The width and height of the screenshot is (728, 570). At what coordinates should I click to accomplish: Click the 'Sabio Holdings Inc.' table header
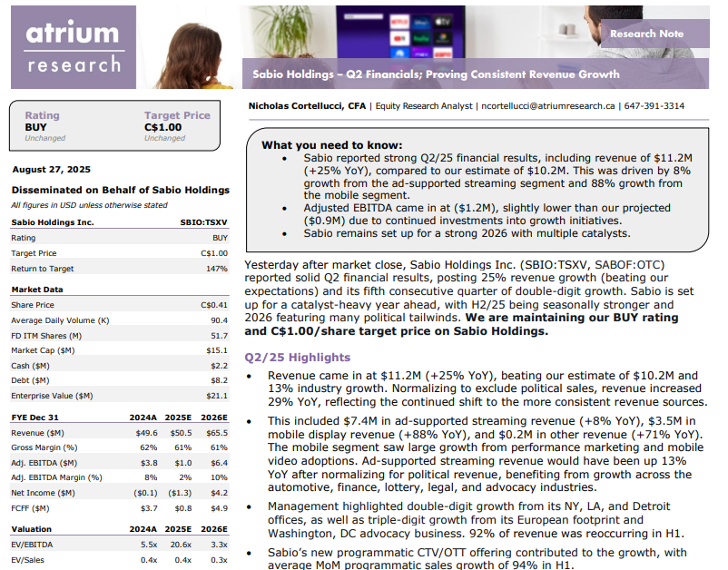53,222
